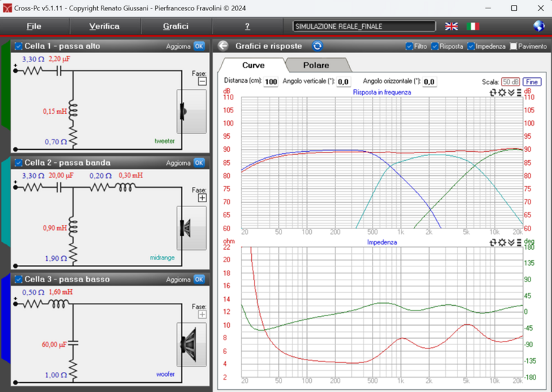
Task: Open the globe web icon
Action: coord(540,26)
